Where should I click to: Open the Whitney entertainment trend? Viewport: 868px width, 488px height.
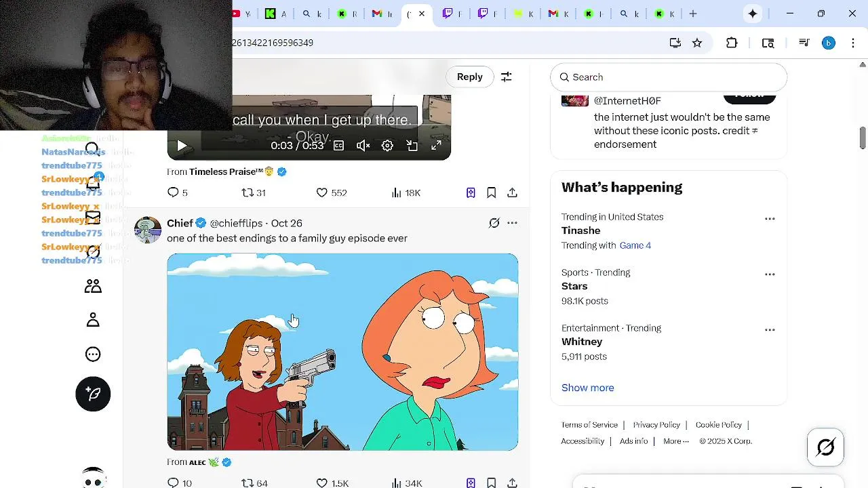582,342
